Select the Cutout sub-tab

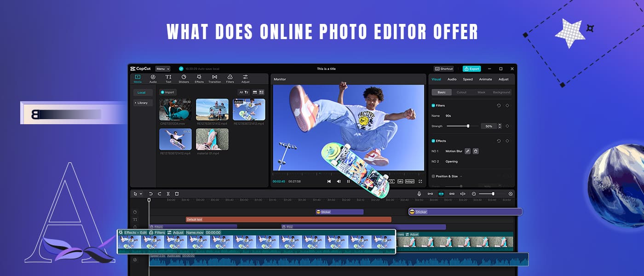461,92
